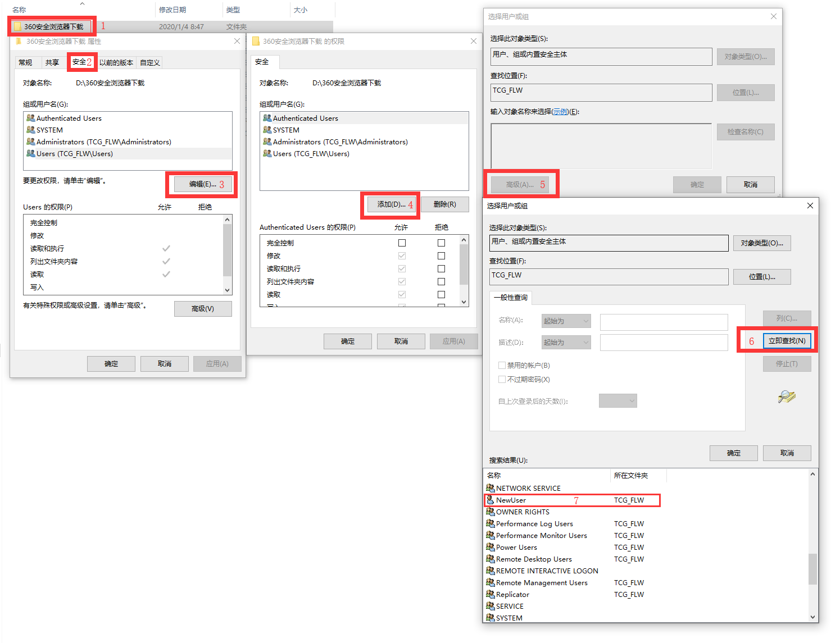Click the 示例 link

tap(560, 112)
